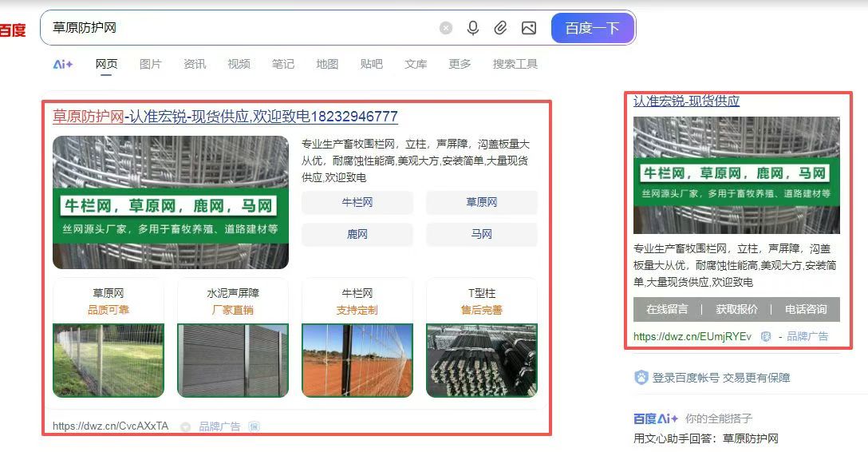This screenshot has height=452, width=868.
Task: Click the paw shield icon beside 登录百度帐号
Action: point(641,378)
